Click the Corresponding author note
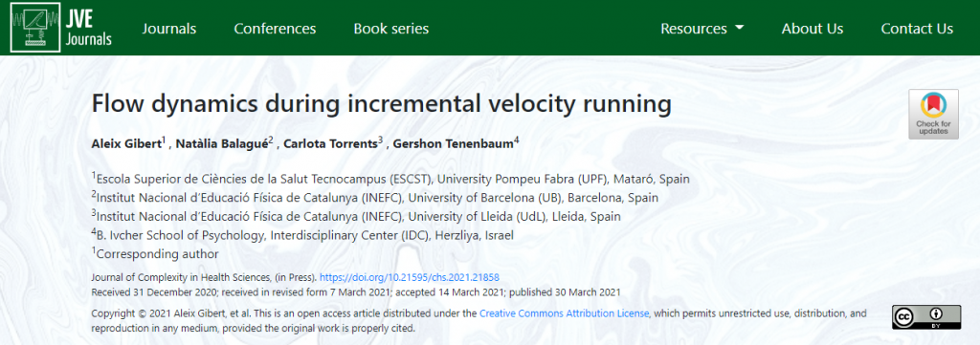This screenshot has height=345, width=980. [158, 254]
